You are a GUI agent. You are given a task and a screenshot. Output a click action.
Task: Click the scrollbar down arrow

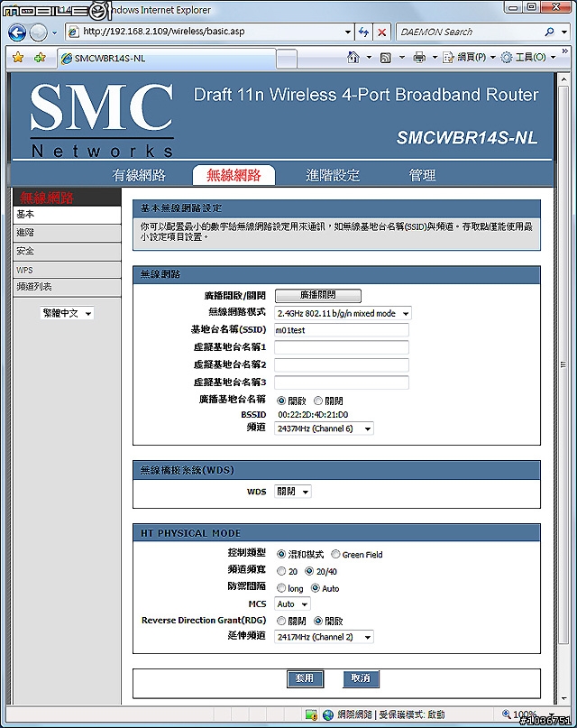coord(563,698)
